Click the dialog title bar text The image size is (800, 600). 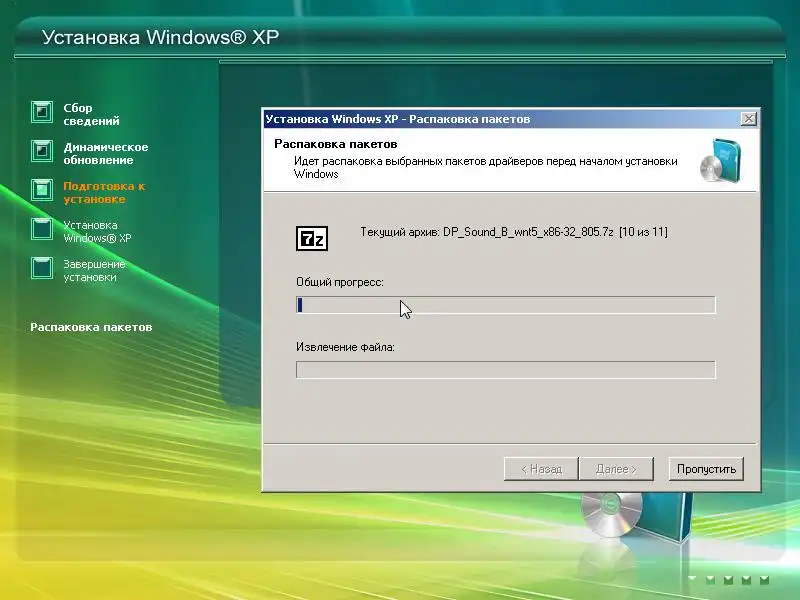click(x=397, y=119)
